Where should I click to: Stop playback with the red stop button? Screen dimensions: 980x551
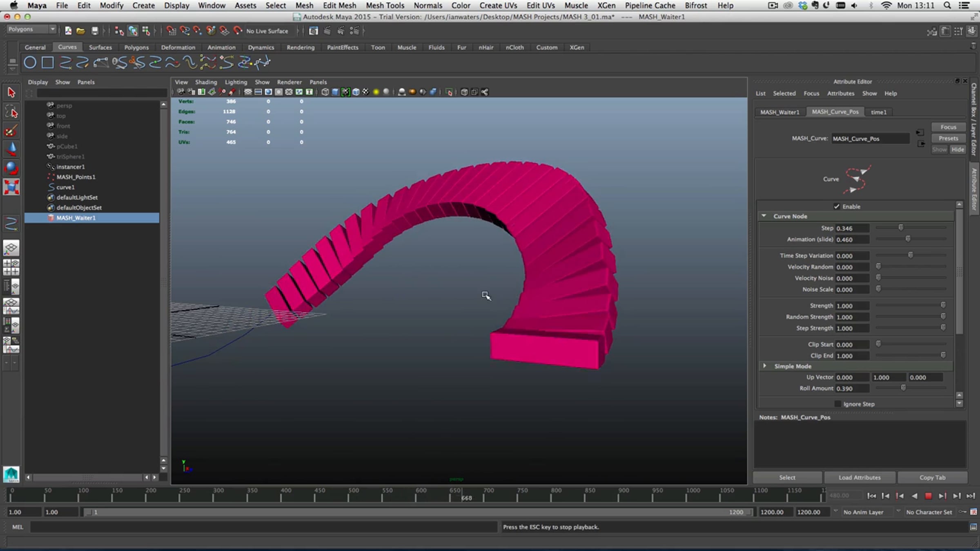928,496
